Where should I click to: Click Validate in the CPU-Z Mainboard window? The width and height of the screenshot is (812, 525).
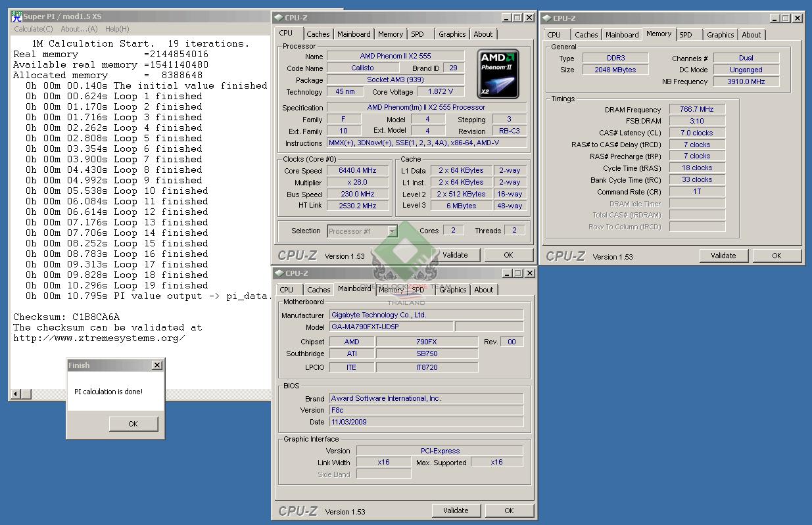coord(456,510)
